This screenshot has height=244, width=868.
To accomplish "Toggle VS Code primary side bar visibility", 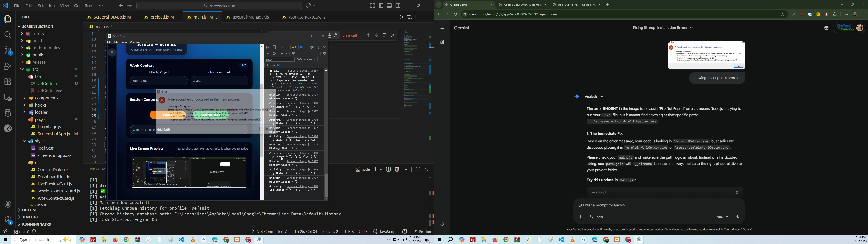I will click(381, 5).
